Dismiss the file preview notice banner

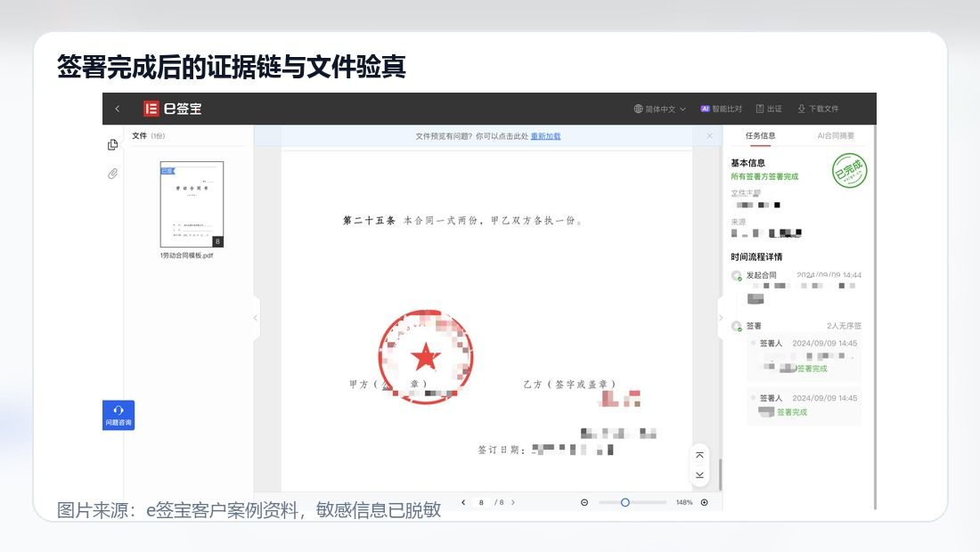[709, 135]
